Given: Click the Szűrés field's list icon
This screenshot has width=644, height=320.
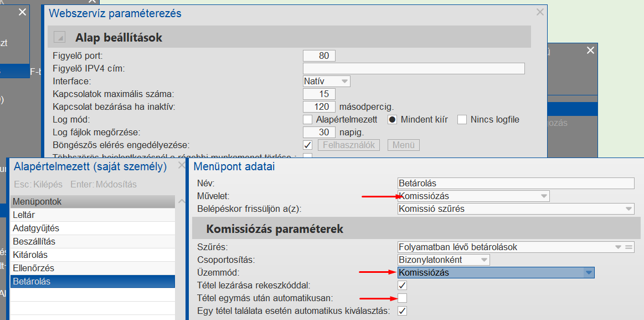Looking at the screenshot, I should coord(628,247).
